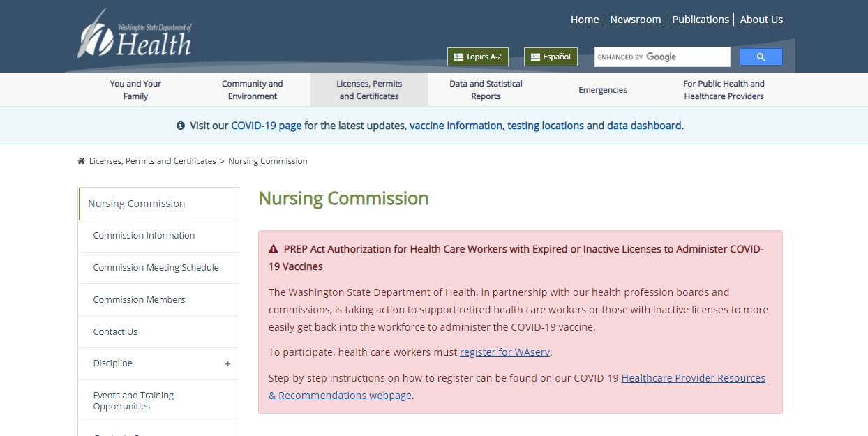Select the Data and Statistical Reports tab
This screenshot has height=436, width=868.
tap(486, 89)
